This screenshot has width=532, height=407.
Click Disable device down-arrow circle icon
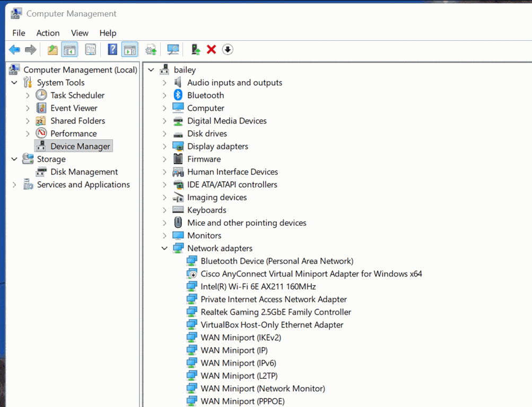coord(228,50)
